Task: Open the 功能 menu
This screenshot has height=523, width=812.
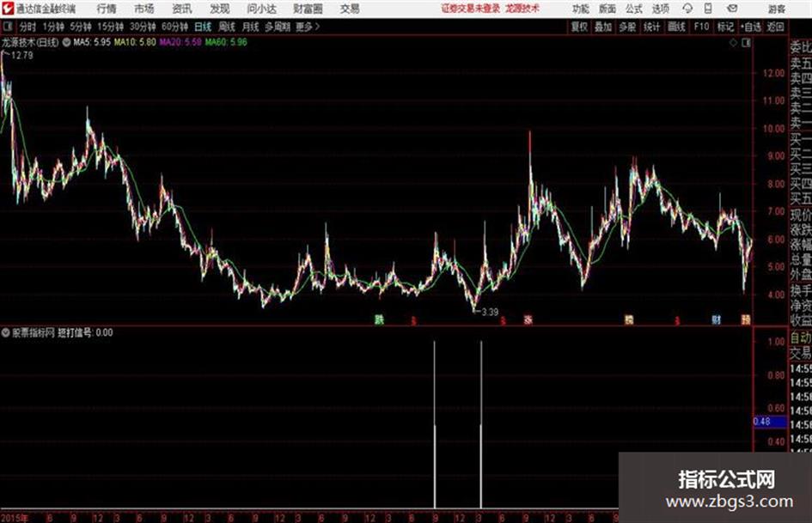Action: [581, 9]
